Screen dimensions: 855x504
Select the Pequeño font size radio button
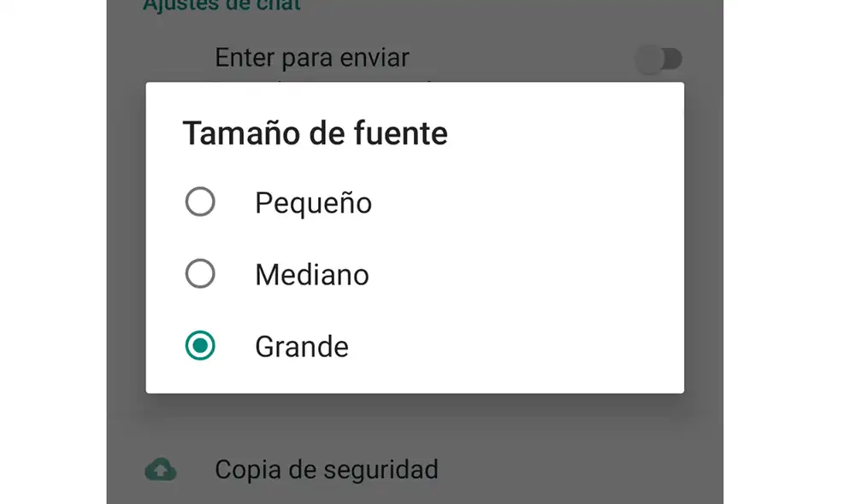coord(200,202)
